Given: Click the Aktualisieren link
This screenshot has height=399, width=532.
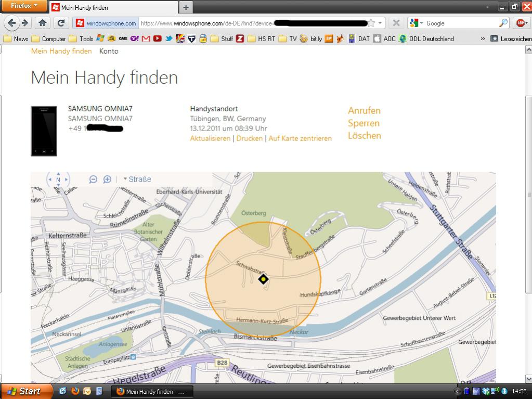Looking at the screenshot, I should pos(210,138).
